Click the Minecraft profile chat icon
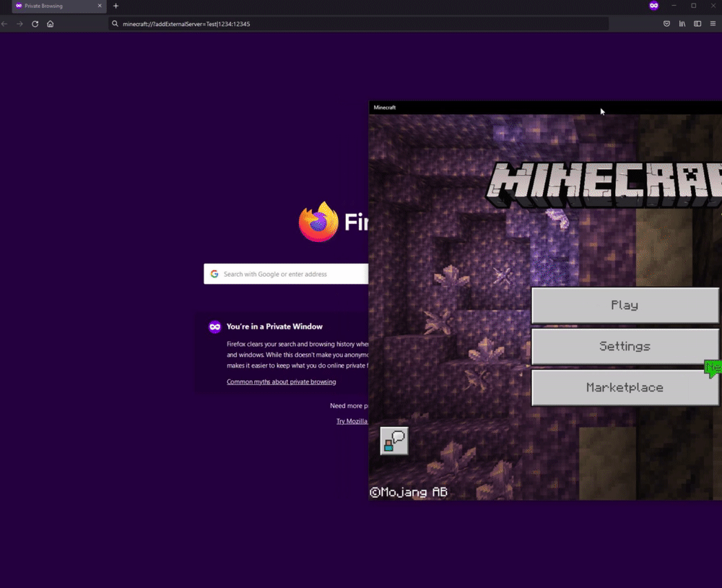This screenshot has height=588, width=722. [x=394, y=441]
